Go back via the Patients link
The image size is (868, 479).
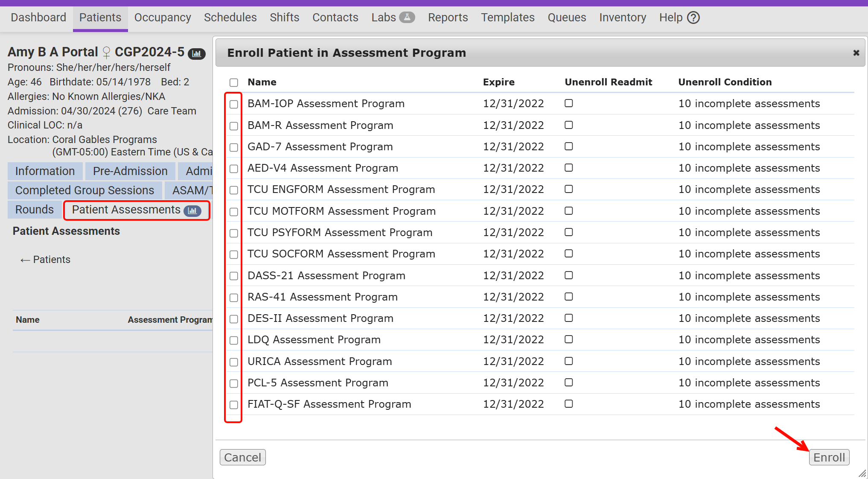(45, 260)
